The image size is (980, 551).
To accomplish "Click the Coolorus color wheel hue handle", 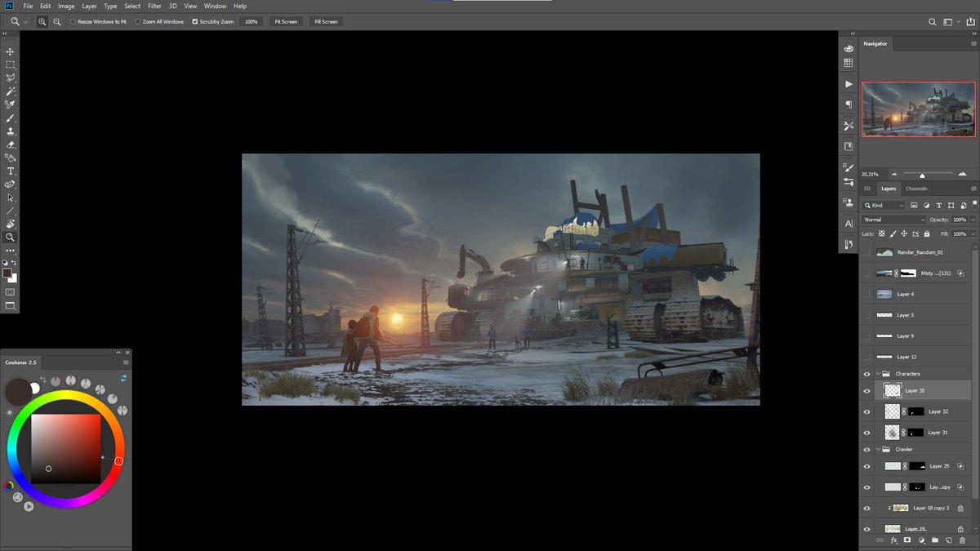I will pyautogui.click(x=118, y=461).
